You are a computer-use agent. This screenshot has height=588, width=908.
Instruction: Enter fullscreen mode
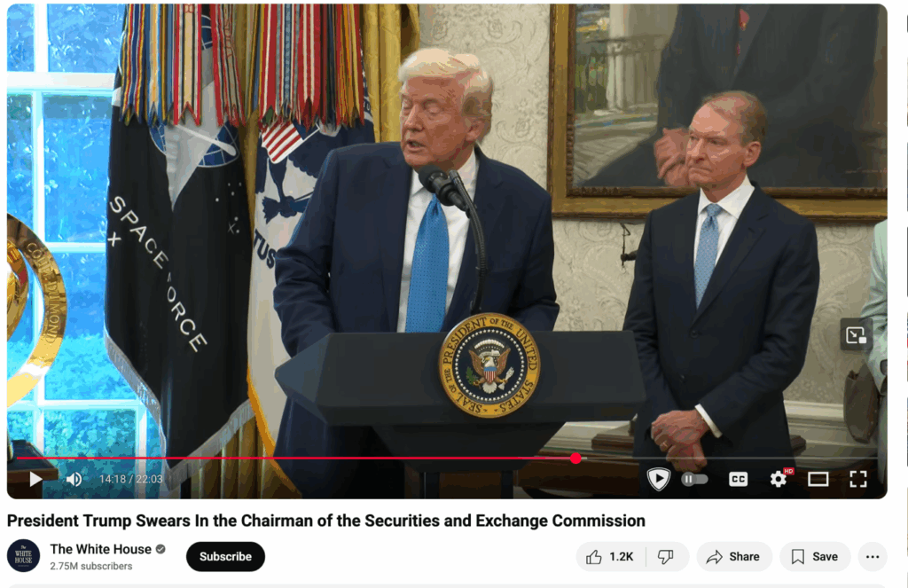[x=857, y=479]
